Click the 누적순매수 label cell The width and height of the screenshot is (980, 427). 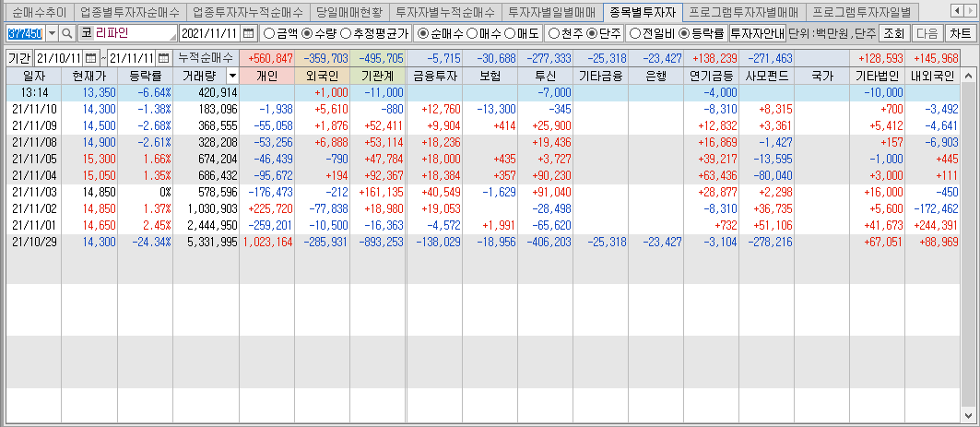point(206,59)
